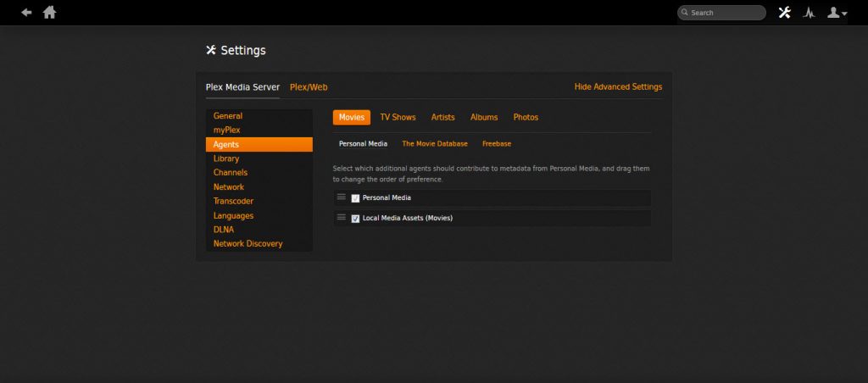Choose The Movie Database agent
This screenshot has width=868, height=383.
click(435, 144)
